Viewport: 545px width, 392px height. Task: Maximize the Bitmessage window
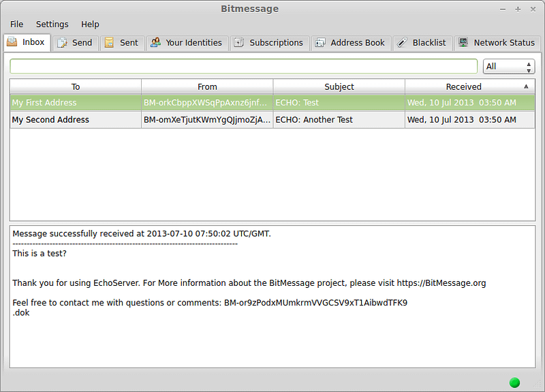pyautogui.click(x=518, y=10)
